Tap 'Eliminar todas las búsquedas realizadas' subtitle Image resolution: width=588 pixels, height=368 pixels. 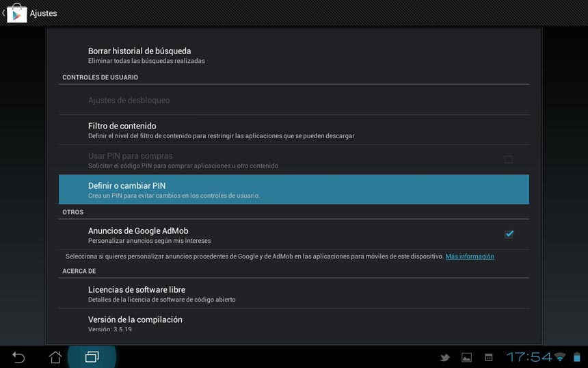click(x=146, y=61)
